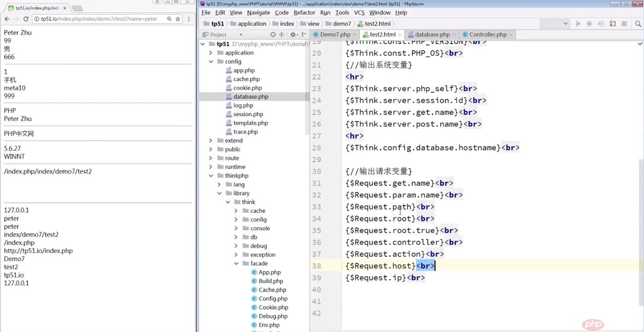
Task: Run the project using the Run button
Action: [579, 23]
